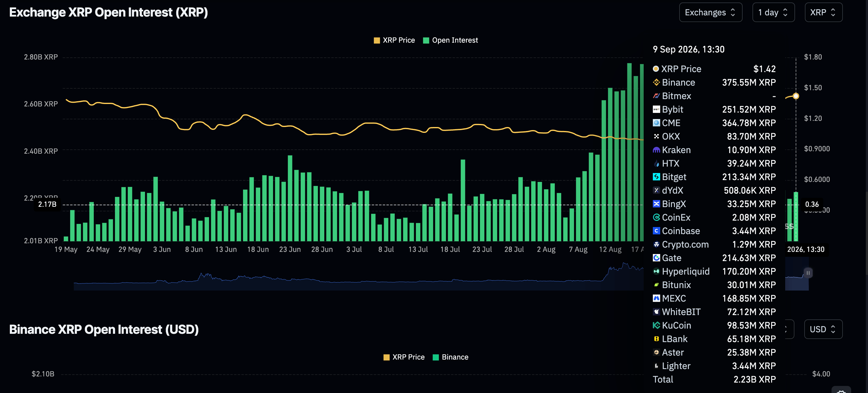
Task: Click the KuCoin logo icon
Action: (x=656, y=325)
